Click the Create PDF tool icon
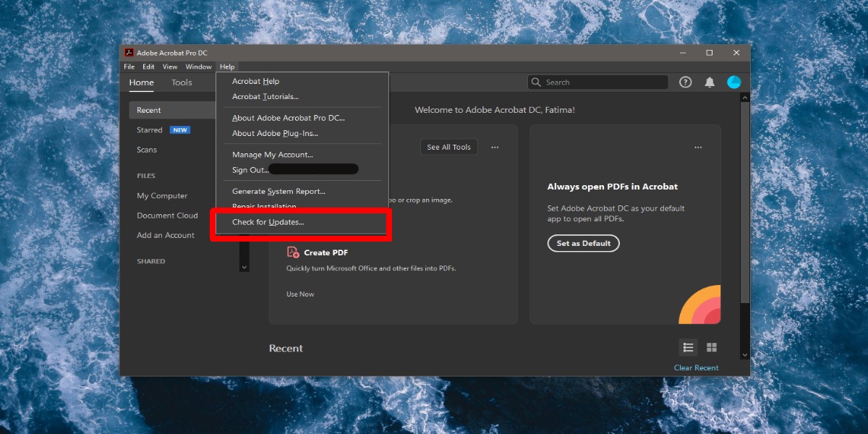The height and width of the screenshot is (434, 868). [x=293, y=252]
